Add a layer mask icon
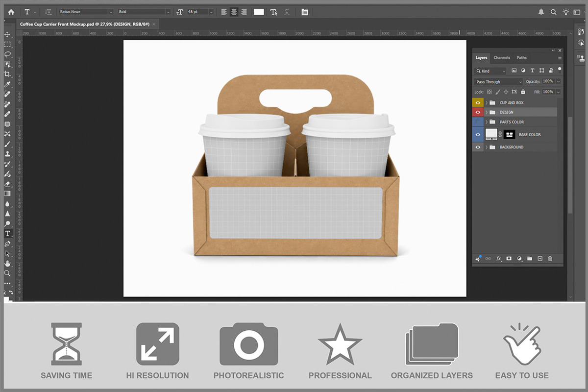 509,258
